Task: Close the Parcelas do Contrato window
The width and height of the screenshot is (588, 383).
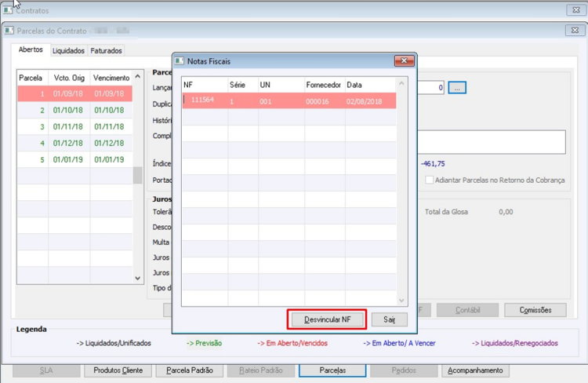Action: point(575,31)
